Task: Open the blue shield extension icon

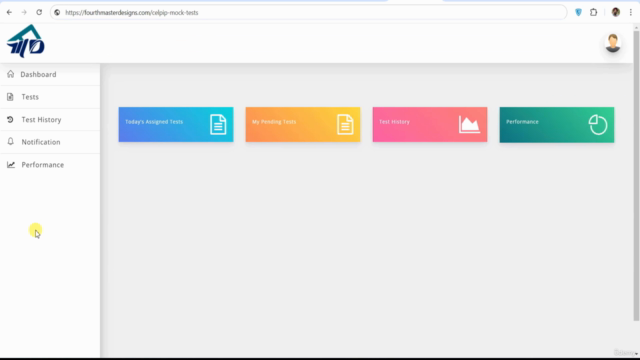Action: coord(578,13)
